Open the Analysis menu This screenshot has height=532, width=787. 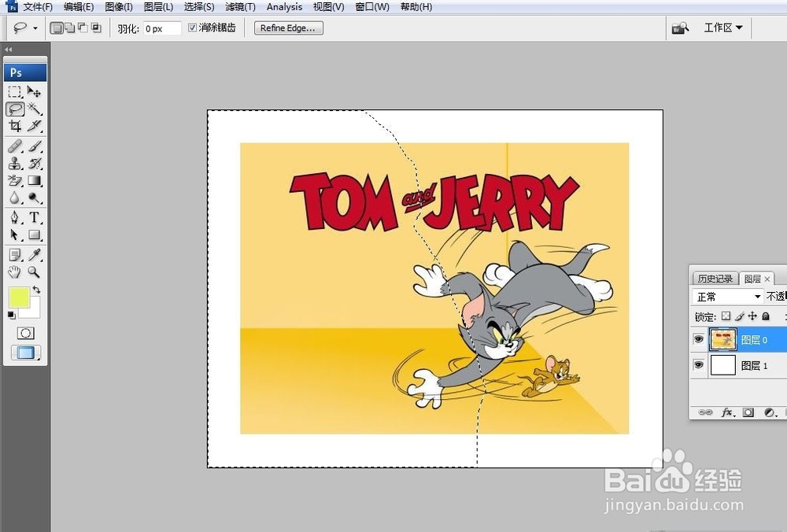(284, 7)
